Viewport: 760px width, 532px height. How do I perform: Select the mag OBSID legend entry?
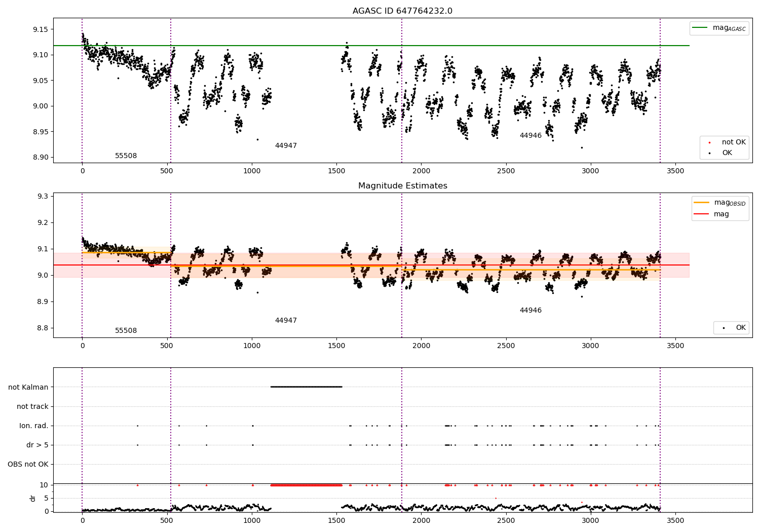click(719, 203)
